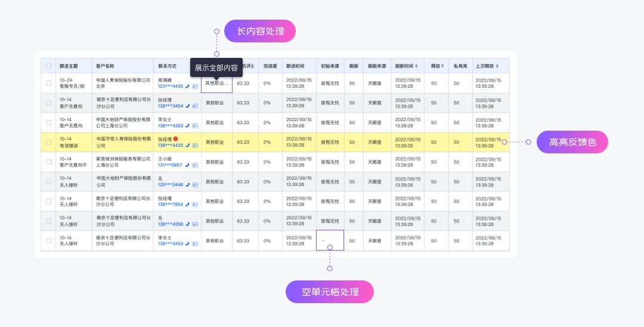Click the 刷新来源 column header
The width and height of the screenshot is (644, 327).
click(377, 66)
